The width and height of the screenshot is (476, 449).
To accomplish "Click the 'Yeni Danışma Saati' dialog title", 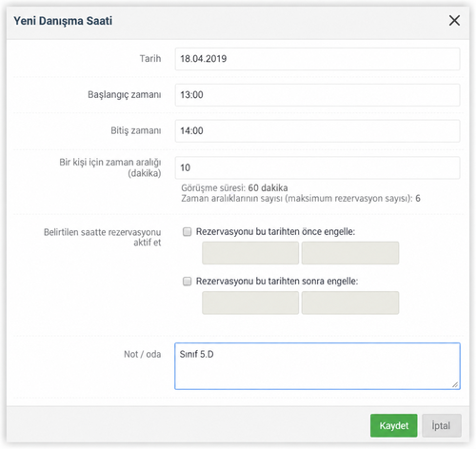I will [x=63, y=21].
